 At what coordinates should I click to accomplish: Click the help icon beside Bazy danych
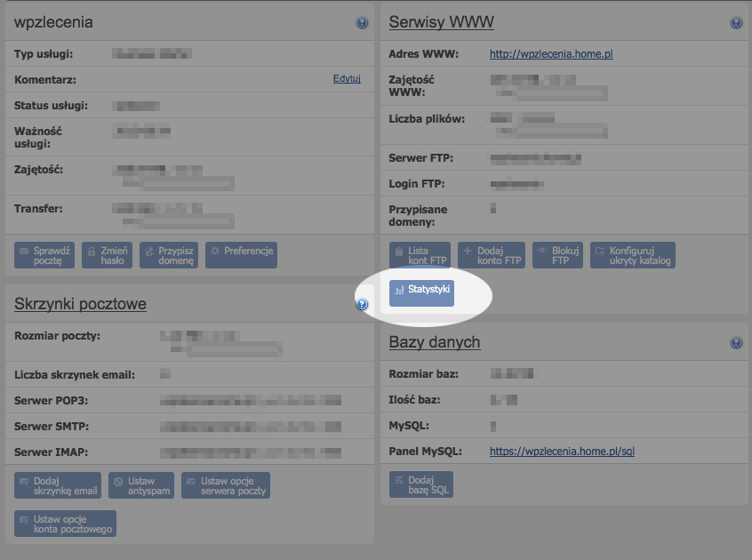[x=735, y=342]
